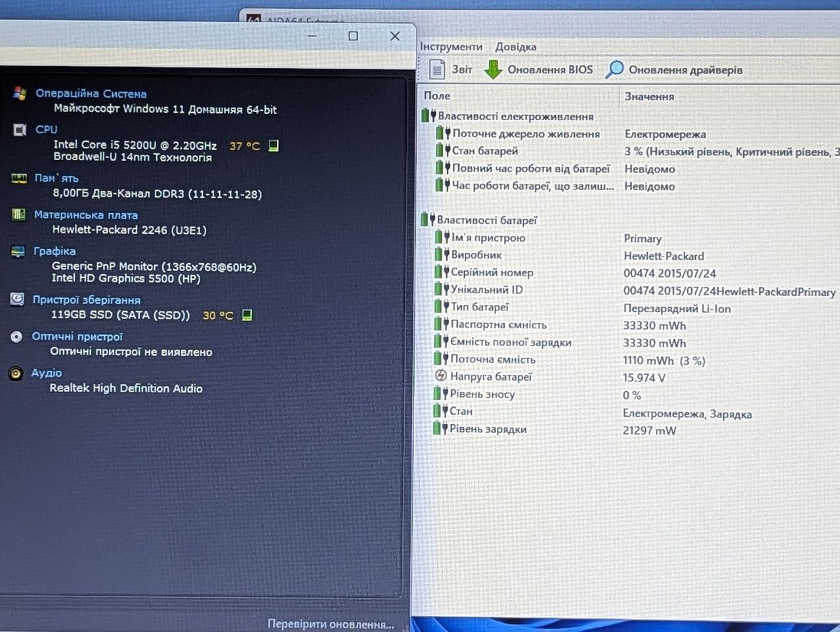Open the Графіка section link
This screenshot has height=632, width=840.
[x=54, y=251]
